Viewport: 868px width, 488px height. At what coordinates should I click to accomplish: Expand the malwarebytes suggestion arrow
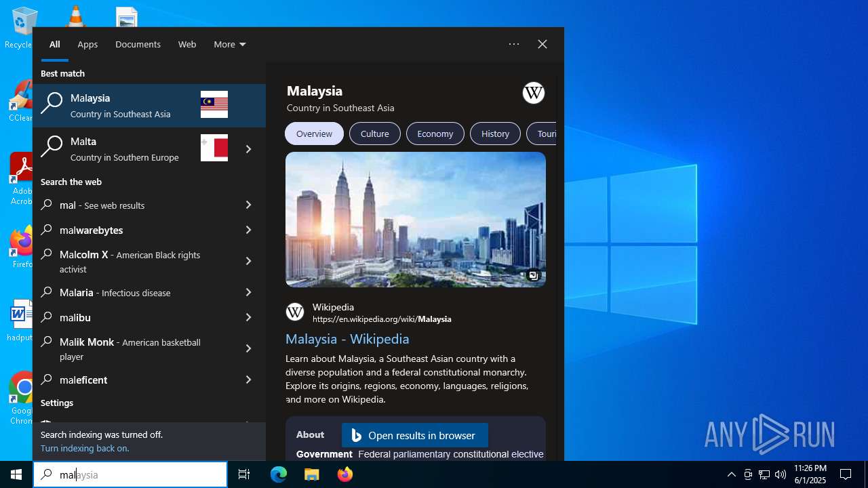point(248,230)
